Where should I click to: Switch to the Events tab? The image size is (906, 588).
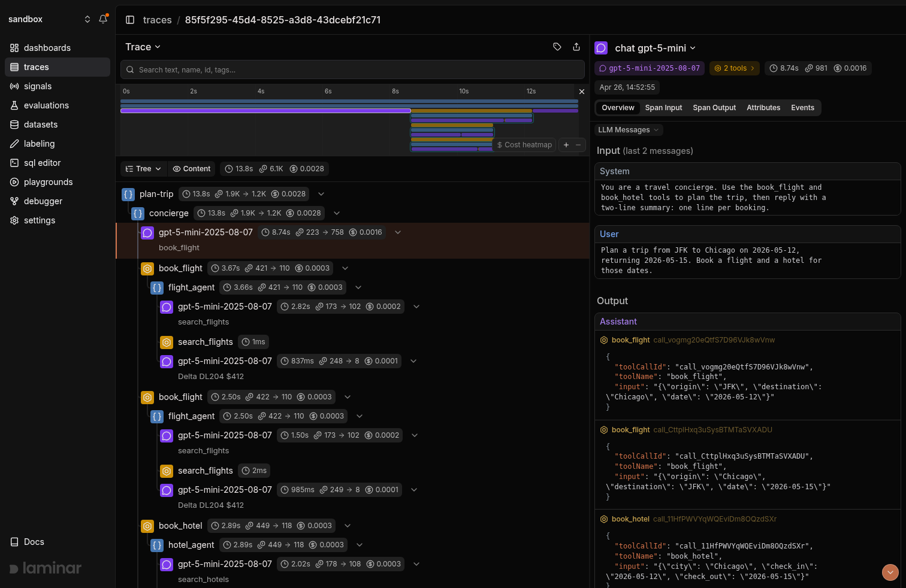(x=802, y=108)
